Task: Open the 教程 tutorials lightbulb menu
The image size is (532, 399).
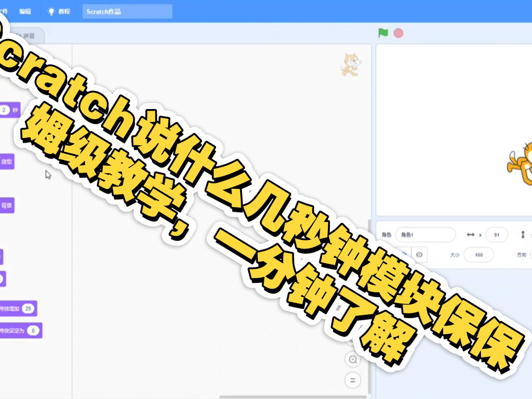Action: (x=59, y=11)
